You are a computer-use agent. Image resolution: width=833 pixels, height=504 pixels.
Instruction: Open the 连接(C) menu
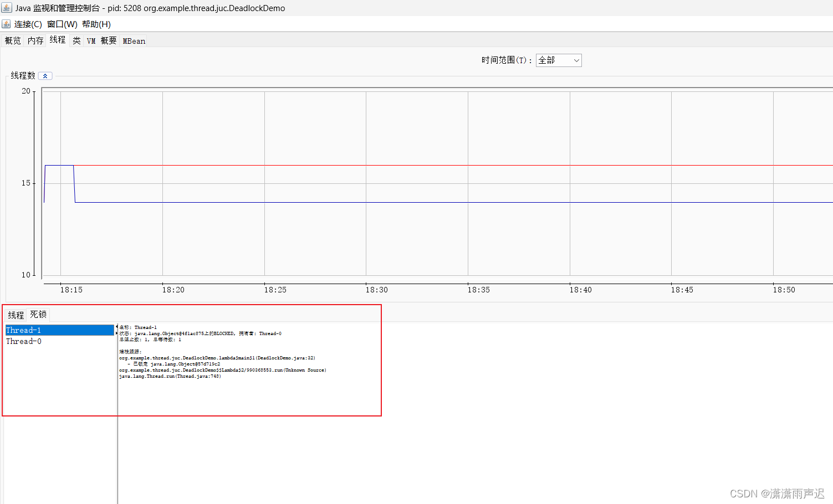tap(28, 24)
